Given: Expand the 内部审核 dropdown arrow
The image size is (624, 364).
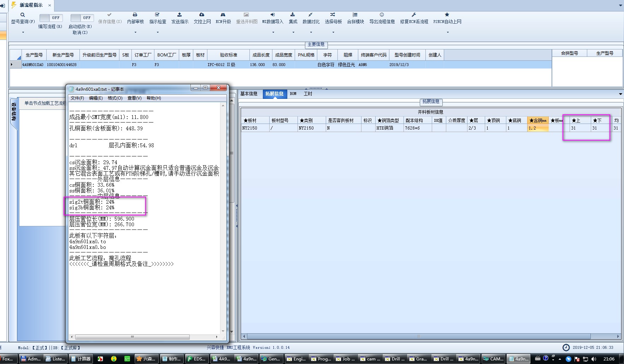Looking at the screenshot, I should tap(135, 32).
